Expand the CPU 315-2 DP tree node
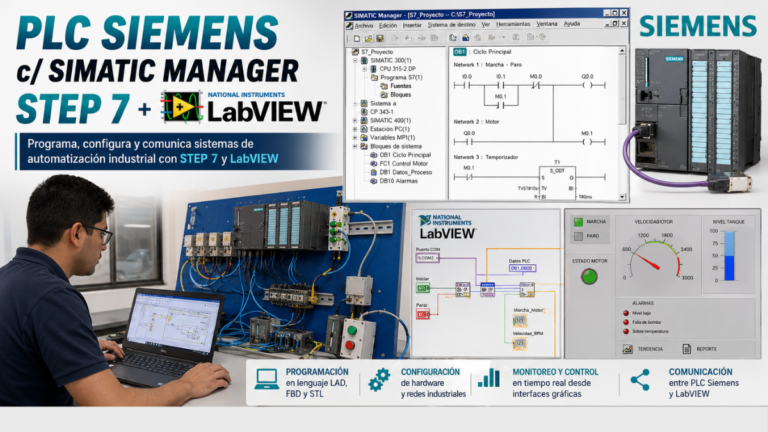 pyautogui.click(x=364, y=69)
